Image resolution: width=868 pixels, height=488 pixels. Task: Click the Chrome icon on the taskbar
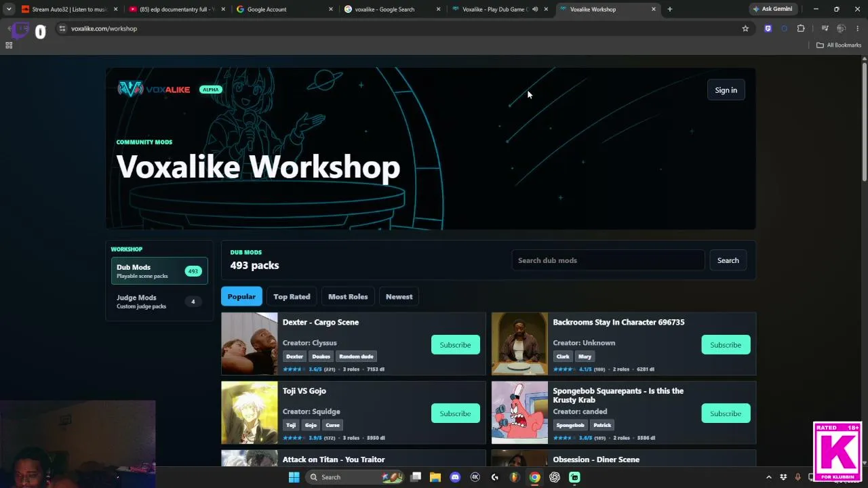pyautogui.click(x=534, y=477)
